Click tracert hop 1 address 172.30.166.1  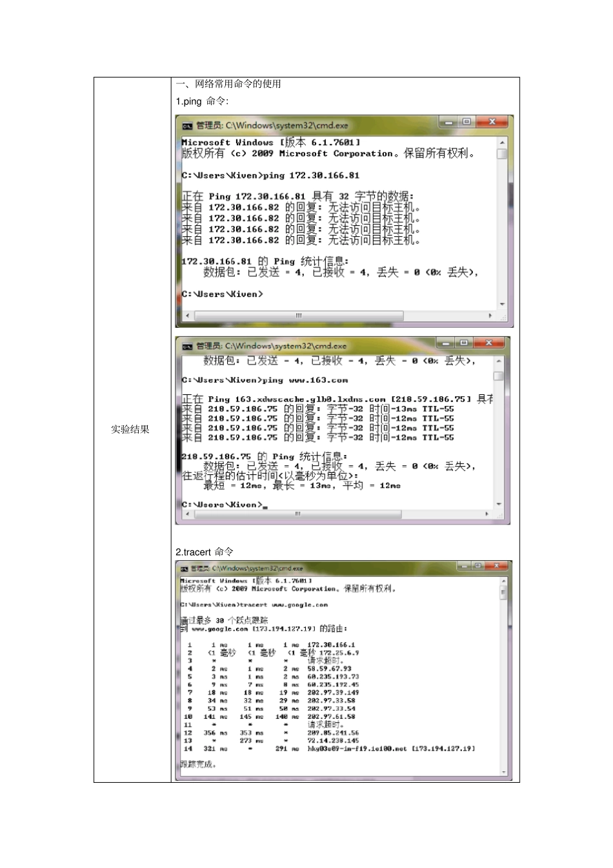(331, 645)
